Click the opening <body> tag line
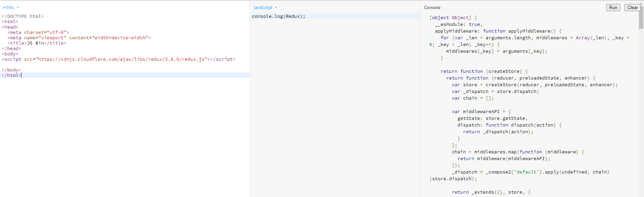The height and width of the screenshot is (197, 644). pyautogui.click(x=10, y=54)
